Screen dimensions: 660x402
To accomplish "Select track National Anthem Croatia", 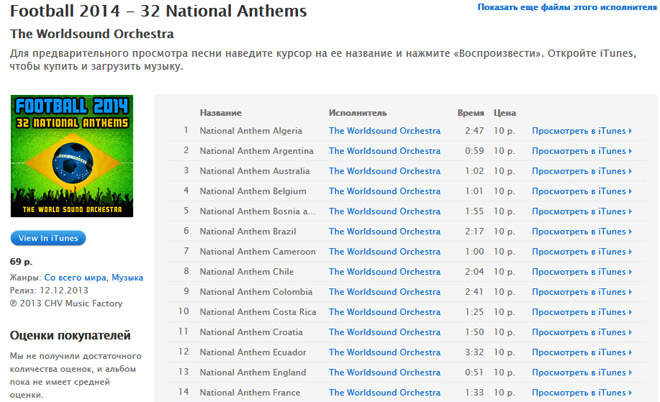I will (x=251, y=332).
